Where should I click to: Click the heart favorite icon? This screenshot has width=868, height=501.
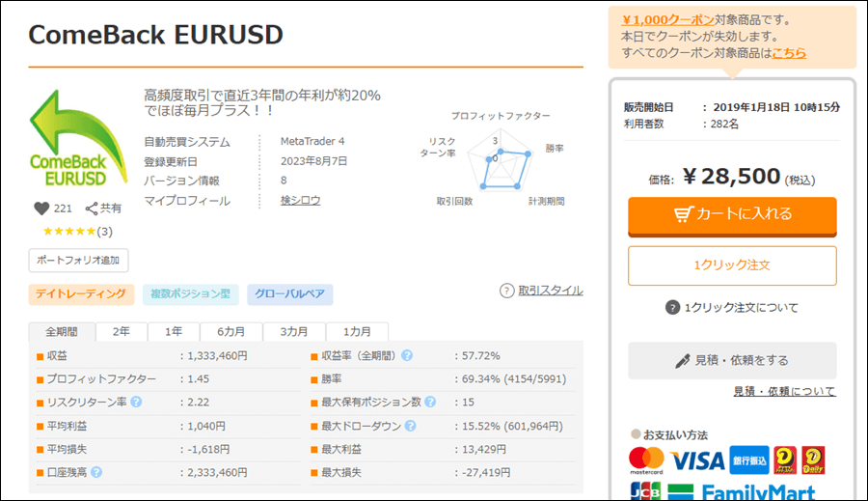tap(41, 208)
